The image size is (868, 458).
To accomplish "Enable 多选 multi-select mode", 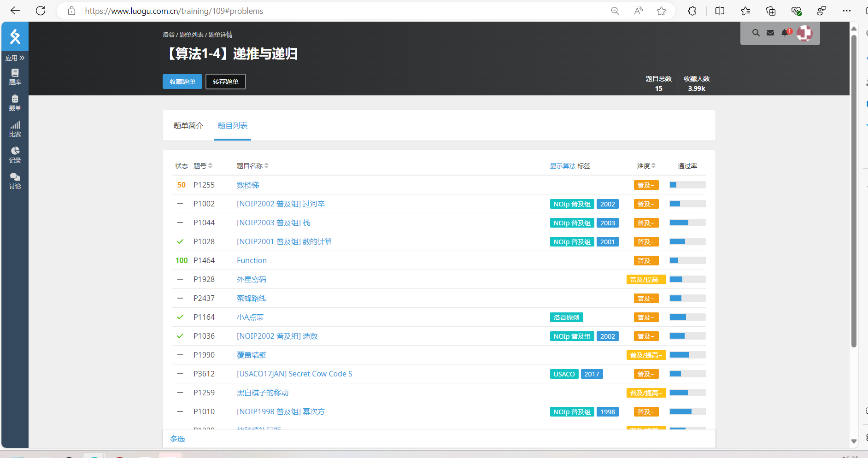I will click(177, 439).
